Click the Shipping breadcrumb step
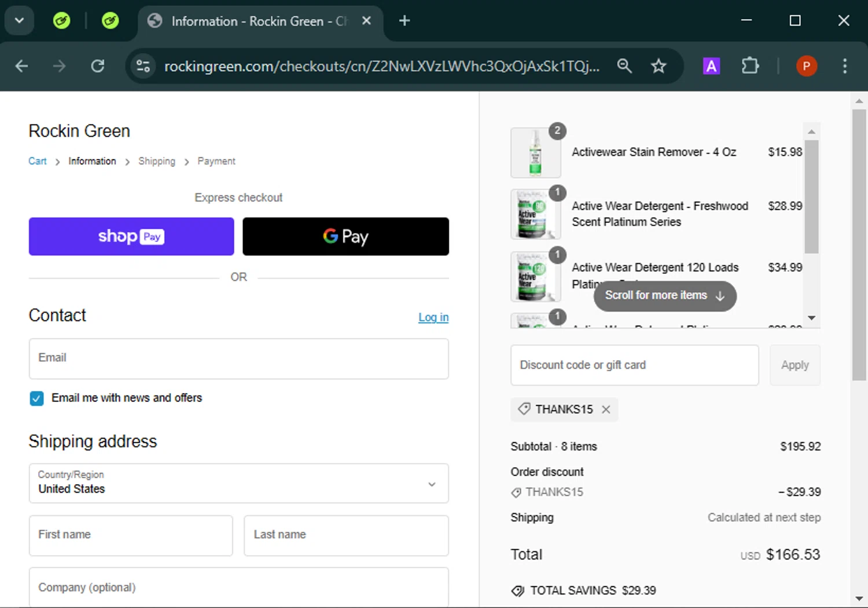 coord(157,161)
